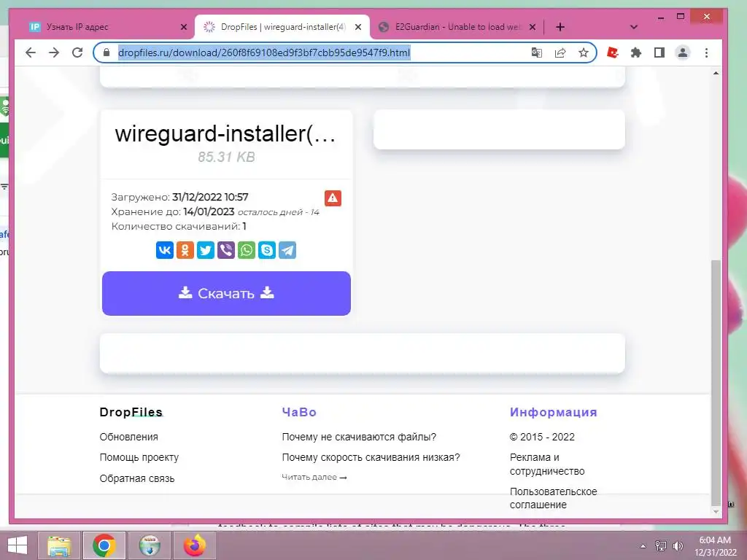Image resolution: width=747 pixels, height=560 pixels.
Task: Click the Информация footer heading
Action: click(553, 412)
